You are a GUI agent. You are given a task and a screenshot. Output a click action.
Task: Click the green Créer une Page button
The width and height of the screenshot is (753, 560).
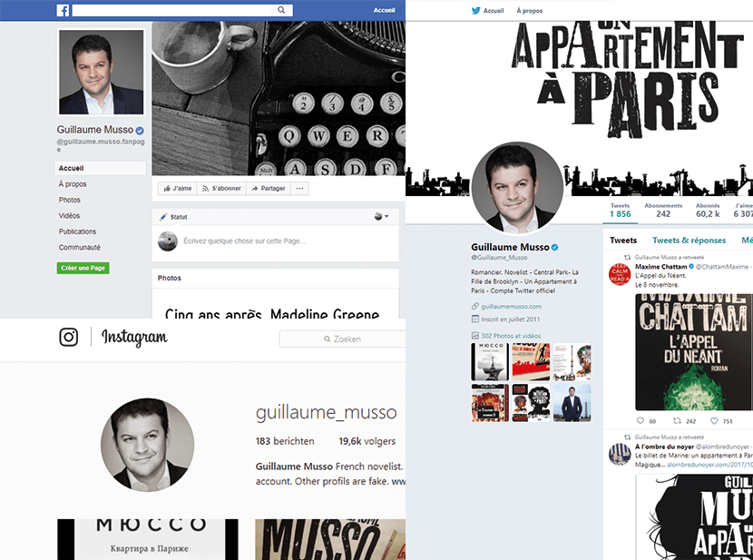(83, 268)
